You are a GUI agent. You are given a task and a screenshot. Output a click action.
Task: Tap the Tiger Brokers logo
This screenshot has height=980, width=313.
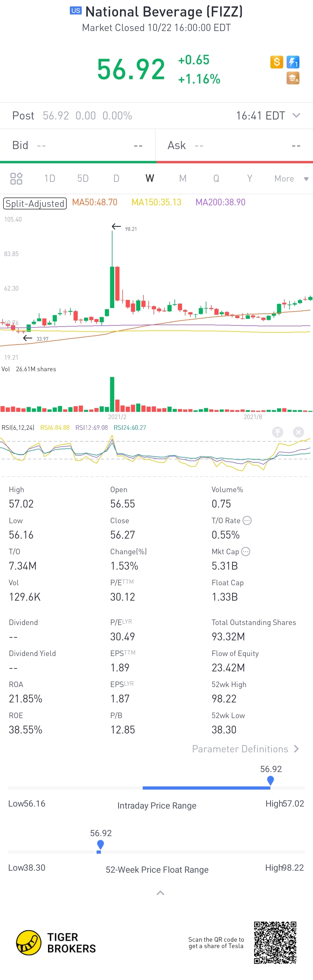coord(56,942)
